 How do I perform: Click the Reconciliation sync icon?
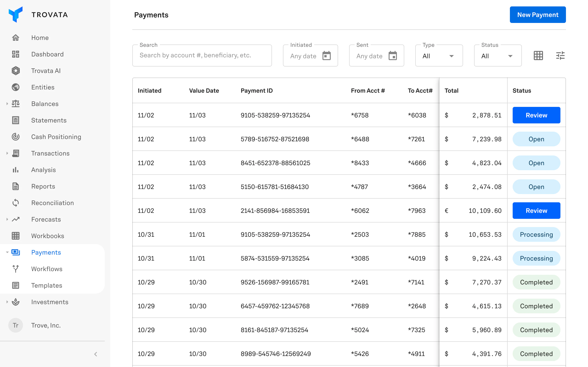(16, 203)
